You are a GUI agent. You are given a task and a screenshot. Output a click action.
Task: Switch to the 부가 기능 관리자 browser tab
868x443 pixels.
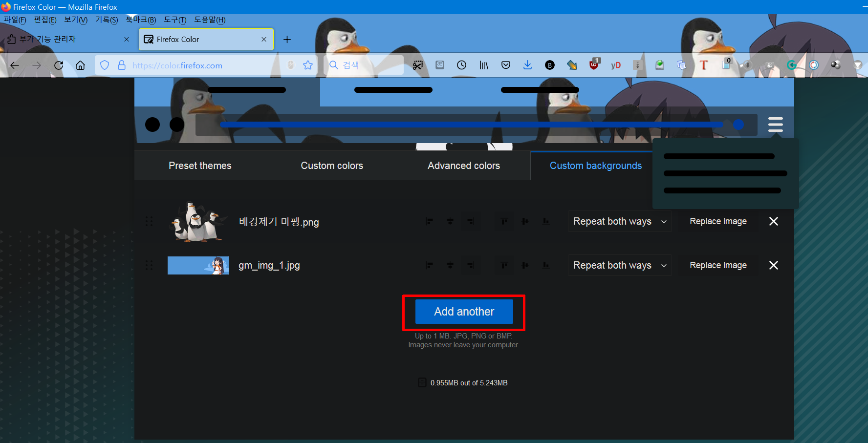(x=68, y=40)
